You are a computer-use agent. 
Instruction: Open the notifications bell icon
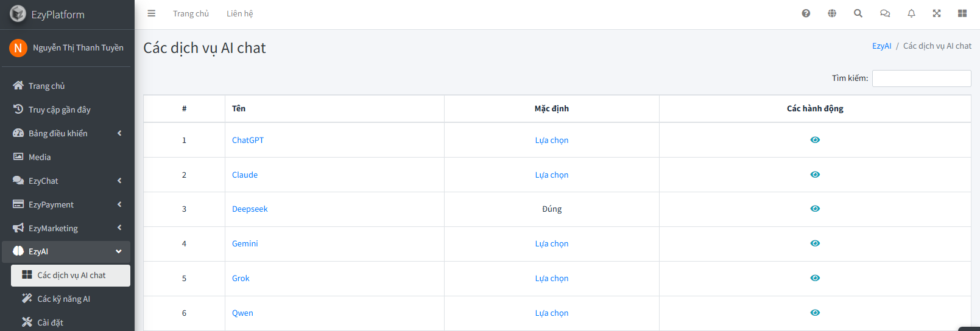point(911,13)
